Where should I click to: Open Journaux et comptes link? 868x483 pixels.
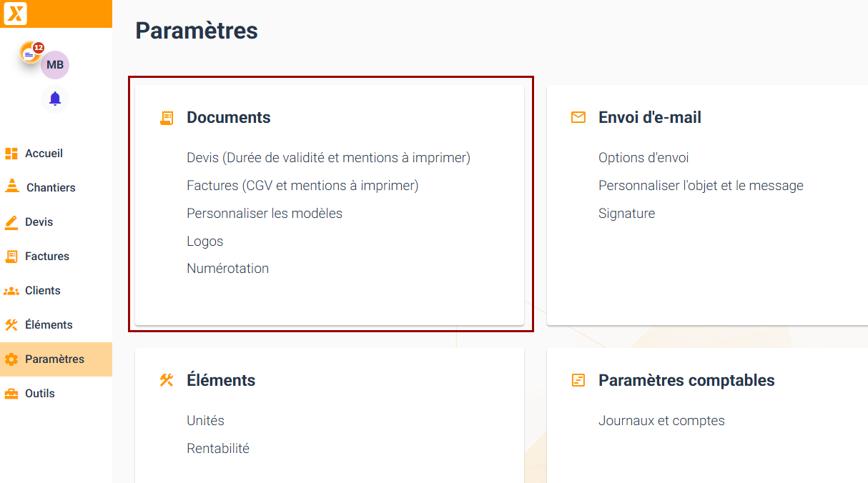tap(661, 421)
